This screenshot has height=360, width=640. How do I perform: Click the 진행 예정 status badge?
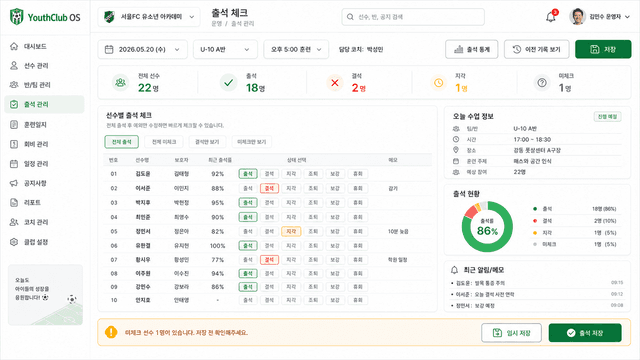607,116
